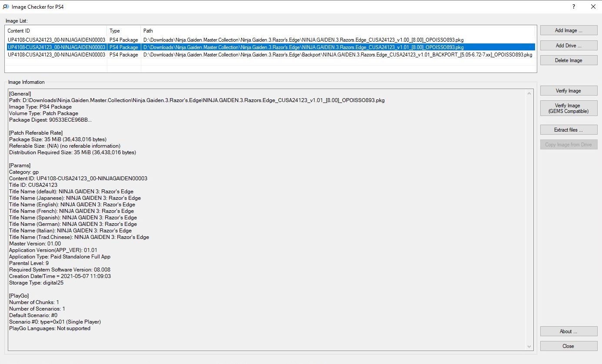
Task: Select the v1.01 BACKPORT package row
Action: coord(337,55)
